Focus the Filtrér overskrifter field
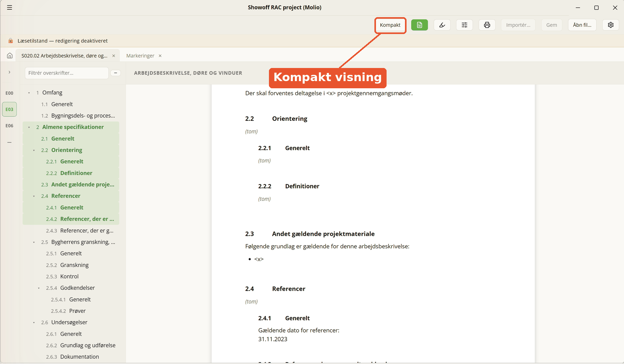The image size is (624, 364). click(67, 73)
